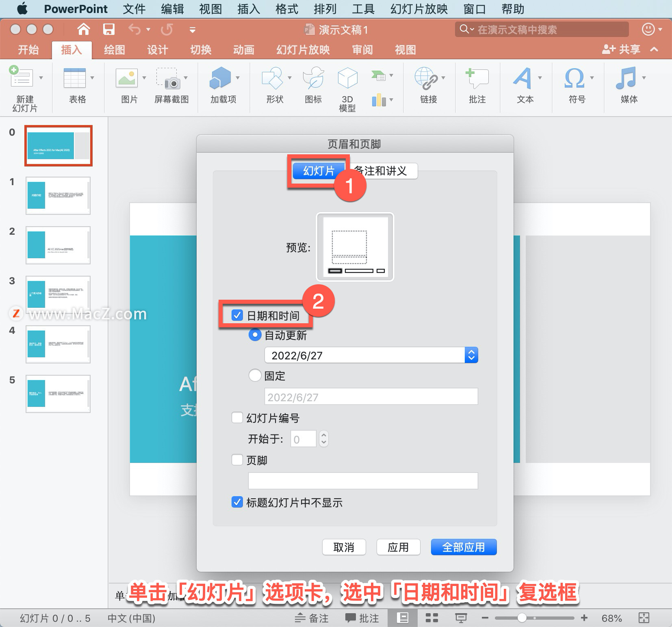The image size is (672, 627).
Task: Collapse the ribbon with the chevron
Action: click(x=654, y=50)
